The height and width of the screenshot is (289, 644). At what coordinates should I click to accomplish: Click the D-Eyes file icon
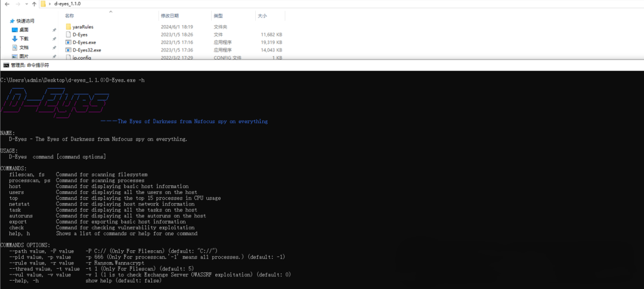tap(69, 35)
